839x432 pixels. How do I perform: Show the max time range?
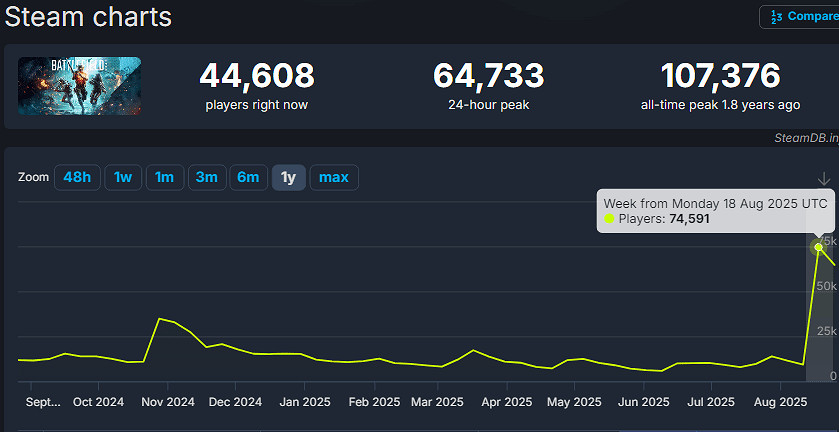tap(334, 178)
